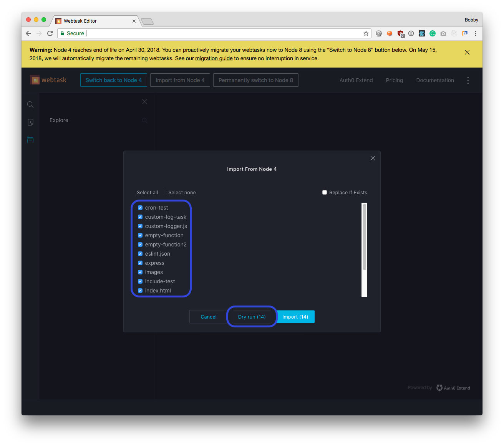Open the Auth0 Extend nav link
Viewport: 504px width, 446px height.
356,80
